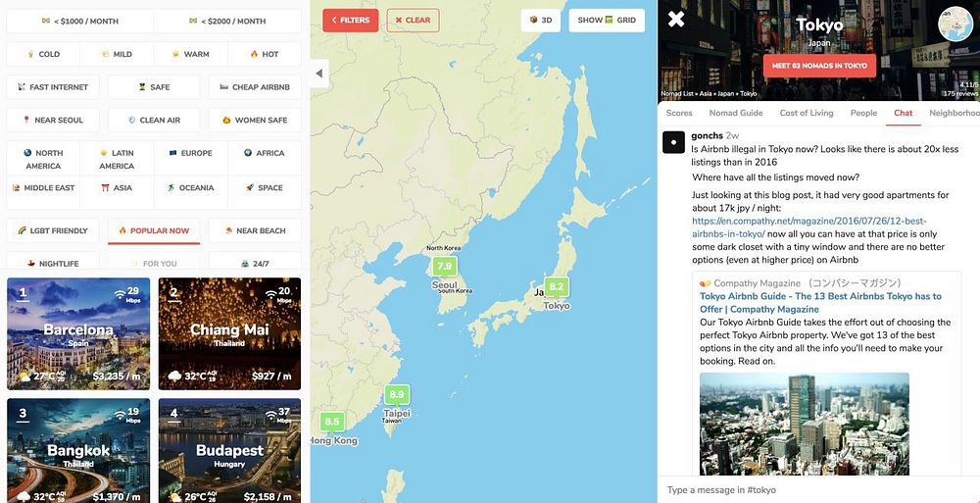Click Budapest wifi speed icon
Screen dimensions: 980x503
(270, 415)
